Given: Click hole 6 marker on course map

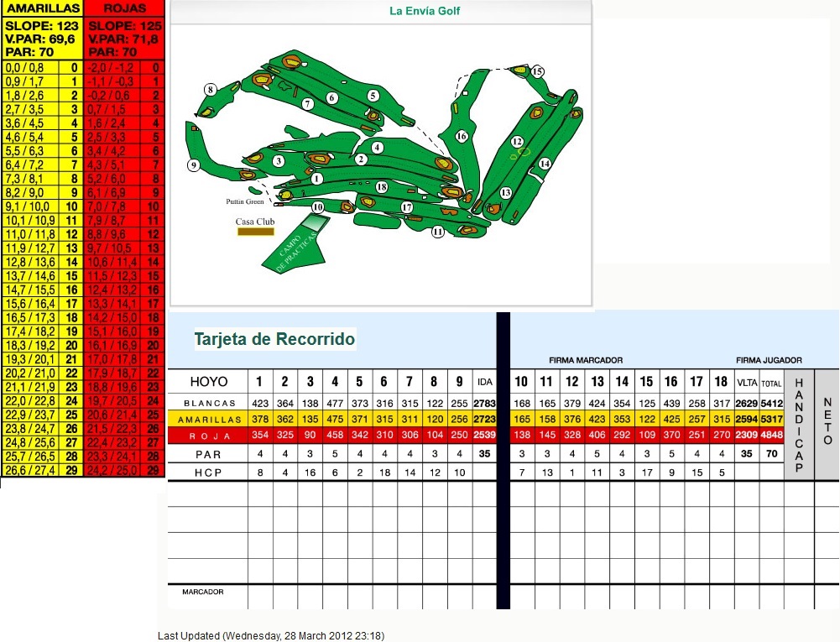Looking at the screenshot, I should (x=332, y=97).
